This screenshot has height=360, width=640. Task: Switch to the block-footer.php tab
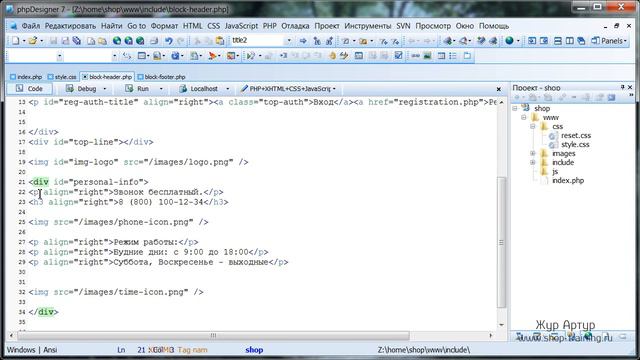click(162, 77)
